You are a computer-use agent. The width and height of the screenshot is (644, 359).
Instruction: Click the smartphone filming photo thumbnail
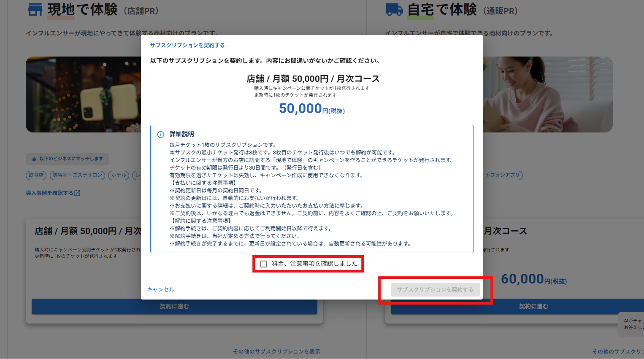[x=83, y=94]
